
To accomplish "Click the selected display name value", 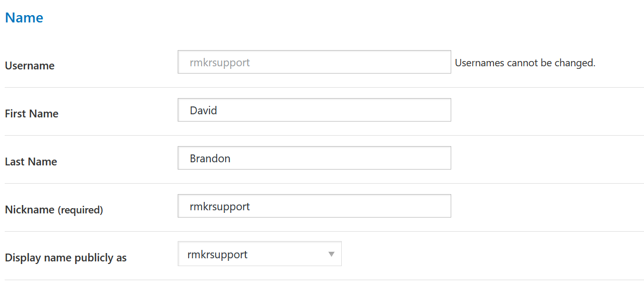I will click(217, 255).
